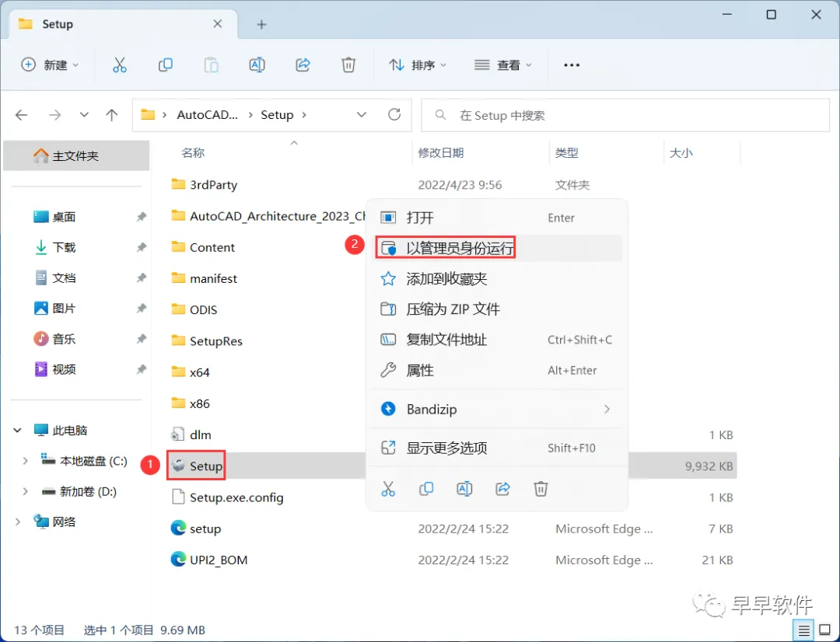Close the Setup tab
The width and height of the screenshot is (840, 642).
coord(218,24)
